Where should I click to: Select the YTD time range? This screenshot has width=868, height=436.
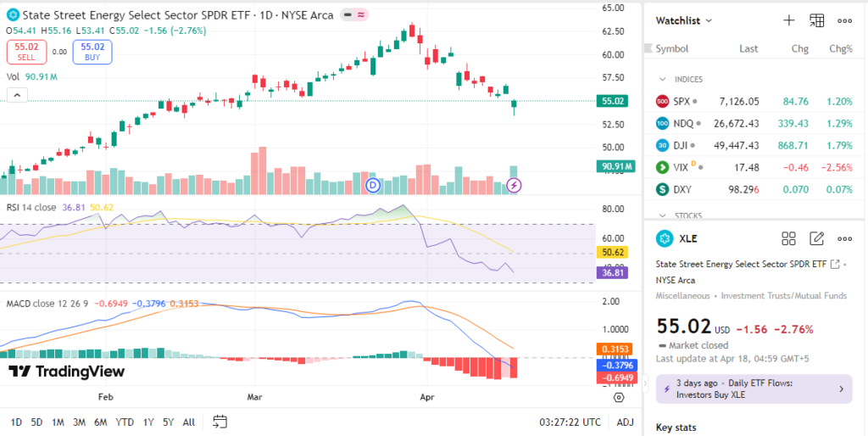pyautogui.click(x=124, y=422)
